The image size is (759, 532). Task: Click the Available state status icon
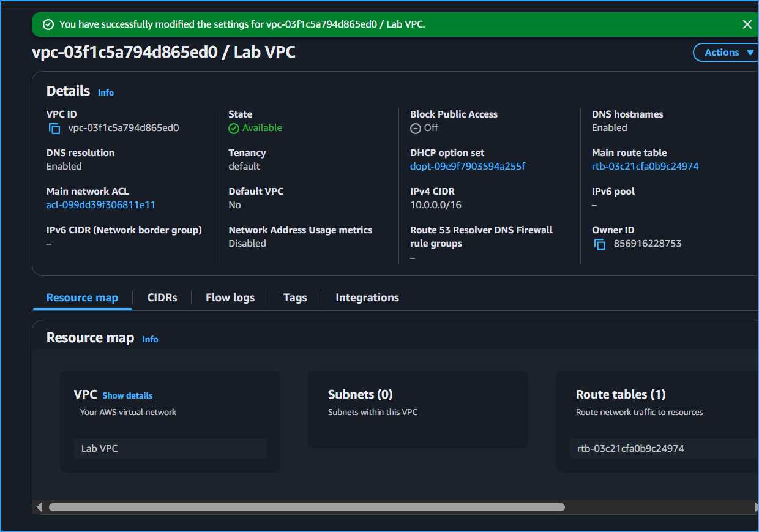(x=234, y=128)
